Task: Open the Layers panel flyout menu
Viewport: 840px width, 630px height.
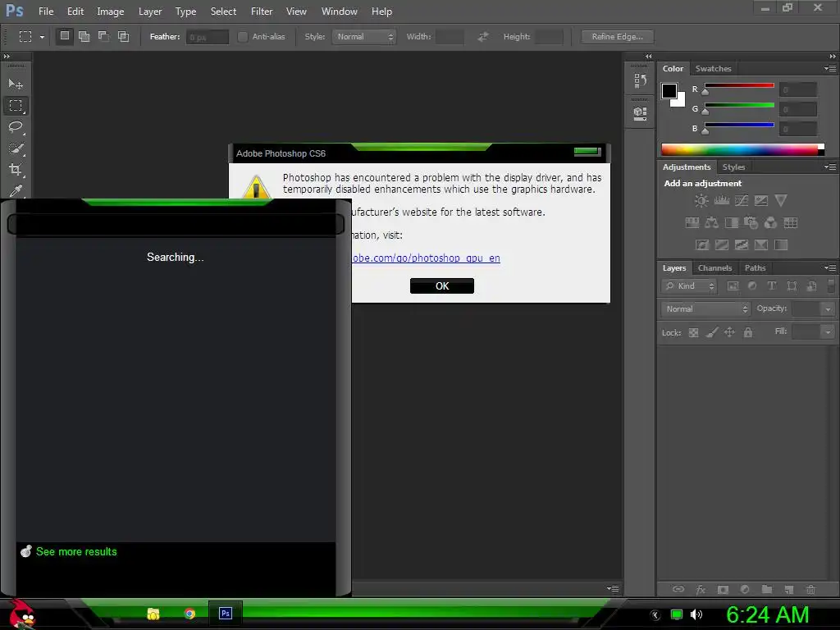Action: (x=830, y=268)
